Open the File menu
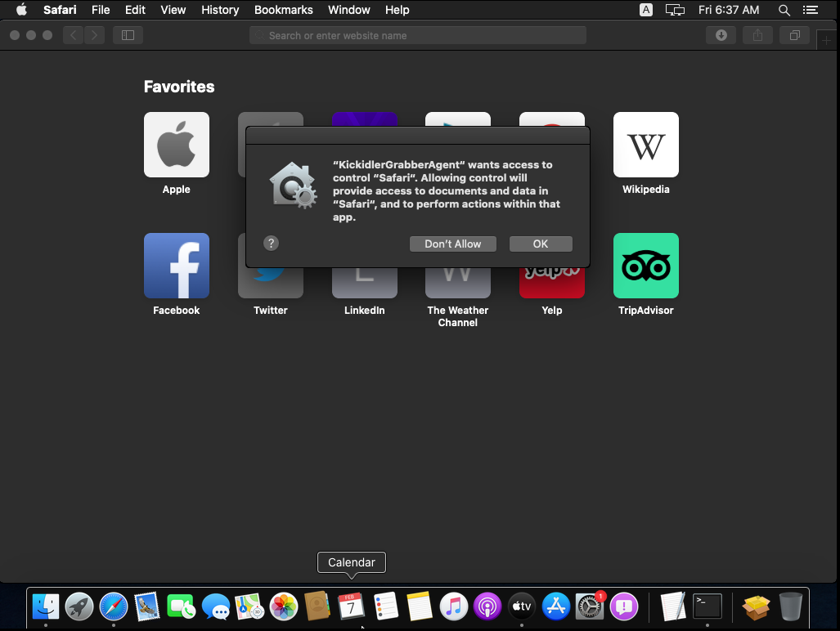The image size is (840, 631). pyautogui.click(x=101, y=10)
